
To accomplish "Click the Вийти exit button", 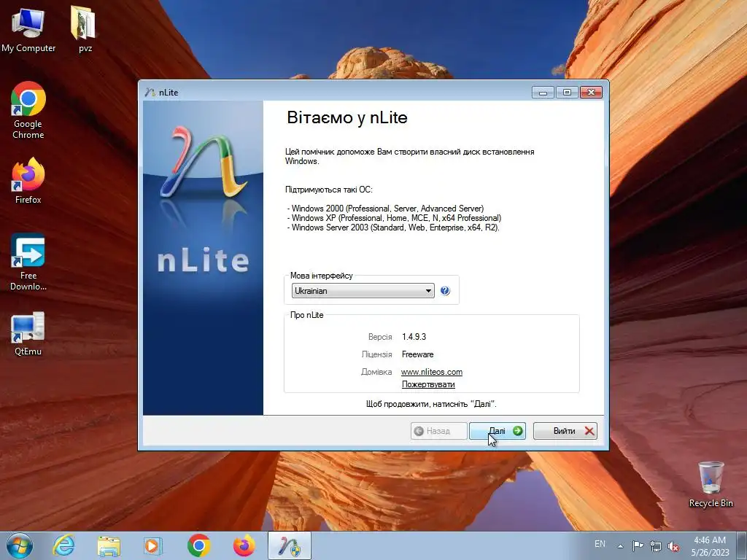I will (x=565, y=431).
